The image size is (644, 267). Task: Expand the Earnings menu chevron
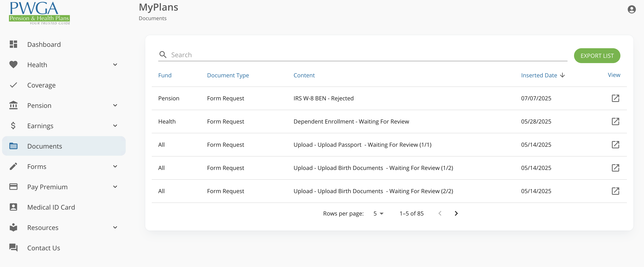[x=115, y=126]
